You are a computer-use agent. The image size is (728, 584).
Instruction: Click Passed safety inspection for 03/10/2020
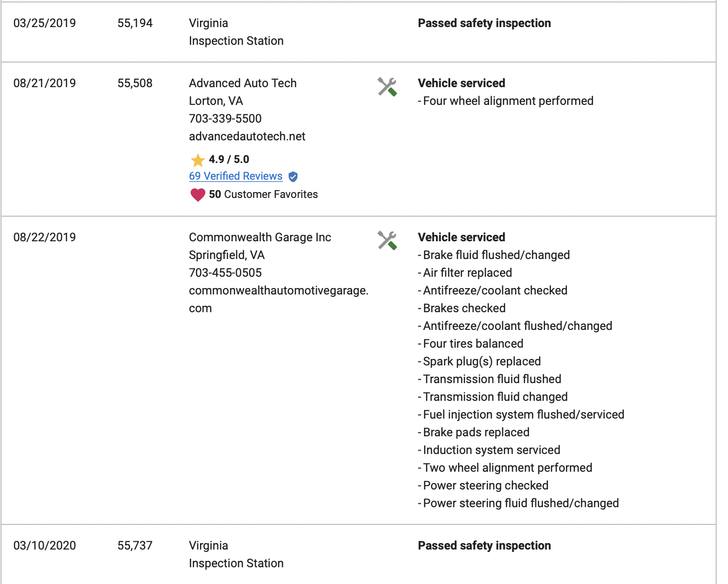click(x=484, y=546)
